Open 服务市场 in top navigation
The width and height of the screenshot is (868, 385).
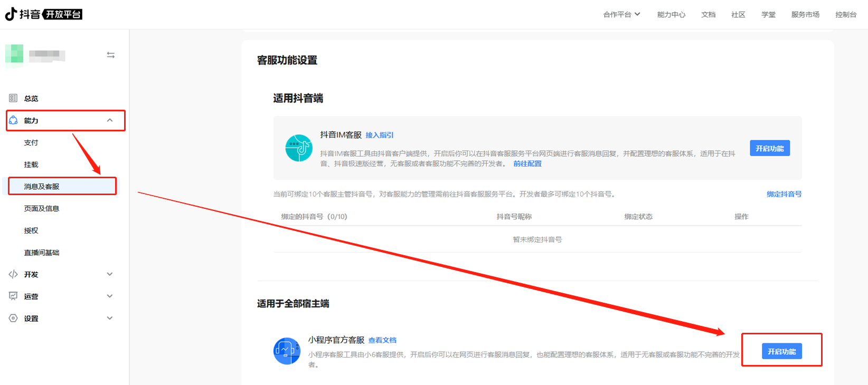(805, 14)
